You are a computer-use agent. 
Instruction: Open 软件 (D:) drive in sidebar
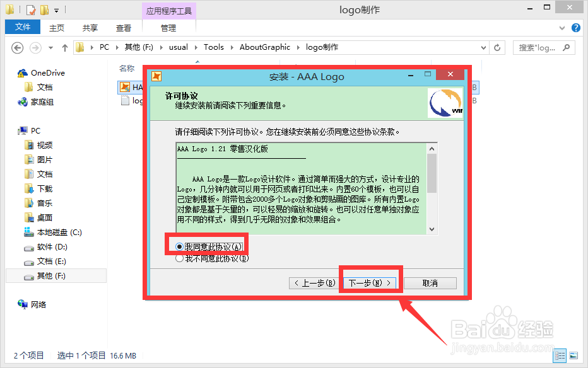[46, 247]
